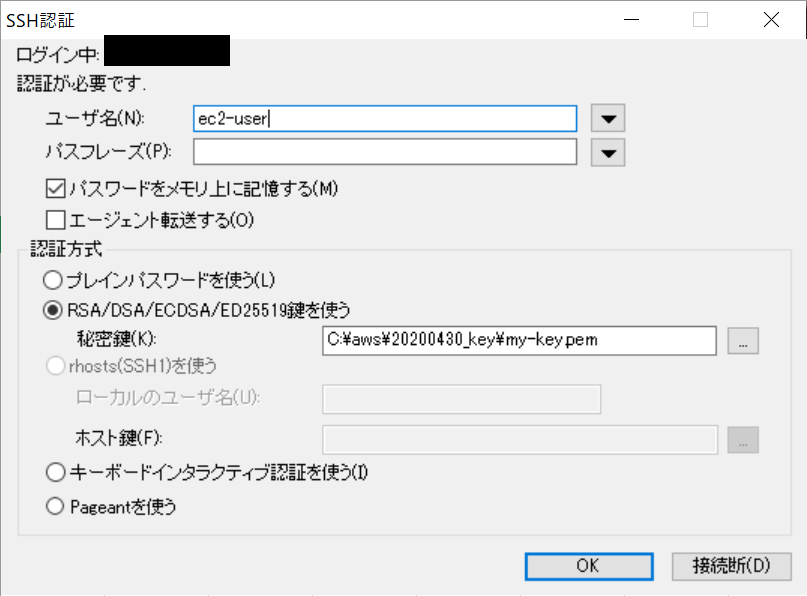
Task: Click the パスフレーズ input field
Action: click(x=385, y=152)
